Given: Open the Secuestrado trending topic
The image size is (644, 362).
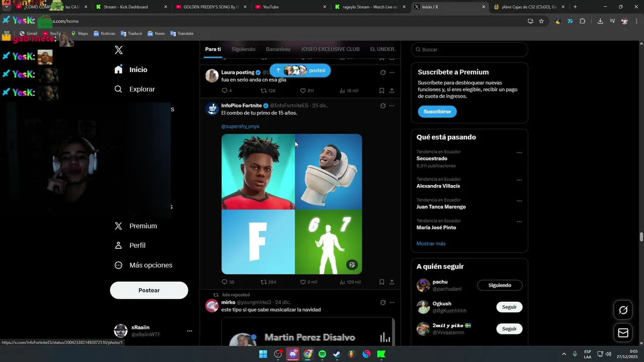Looking at the screenshot, I should (x=432, y=158).
